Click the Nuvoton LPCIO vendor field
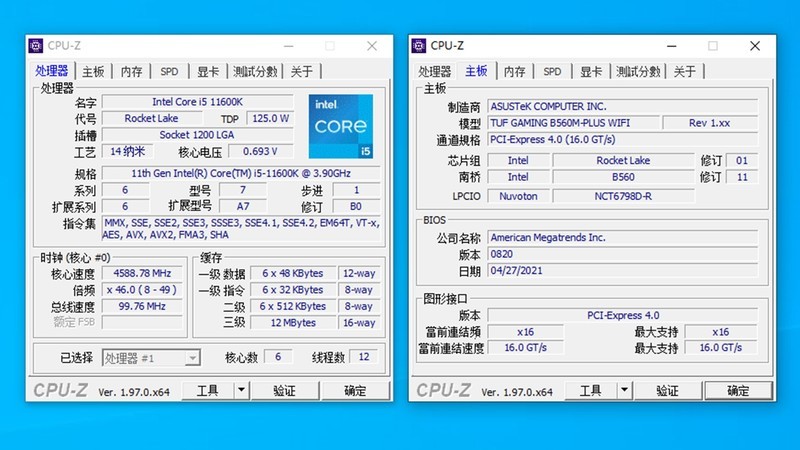Screen dimensions: 800x450 [518, 196]
